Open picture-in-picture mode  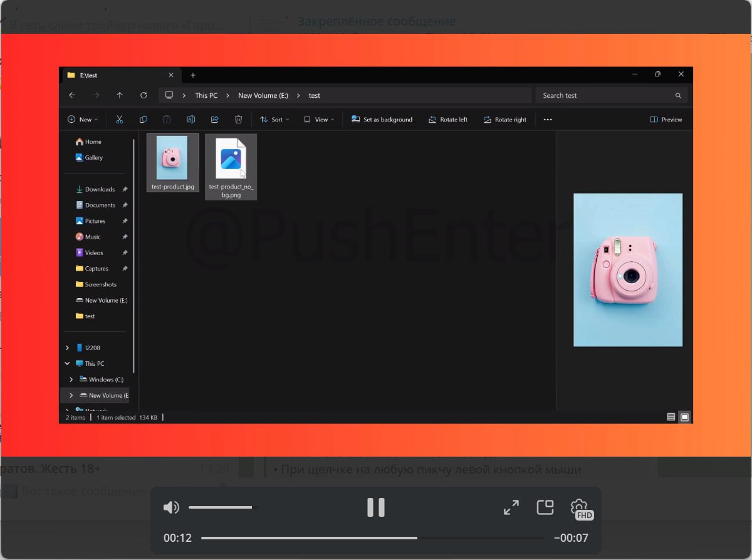coord(545,507)
